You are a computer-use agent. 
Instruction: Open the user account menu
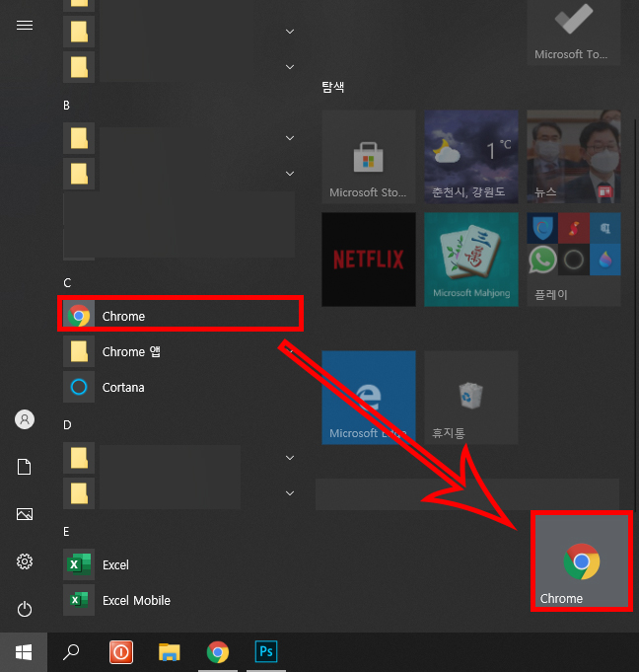tap(25, 419)
